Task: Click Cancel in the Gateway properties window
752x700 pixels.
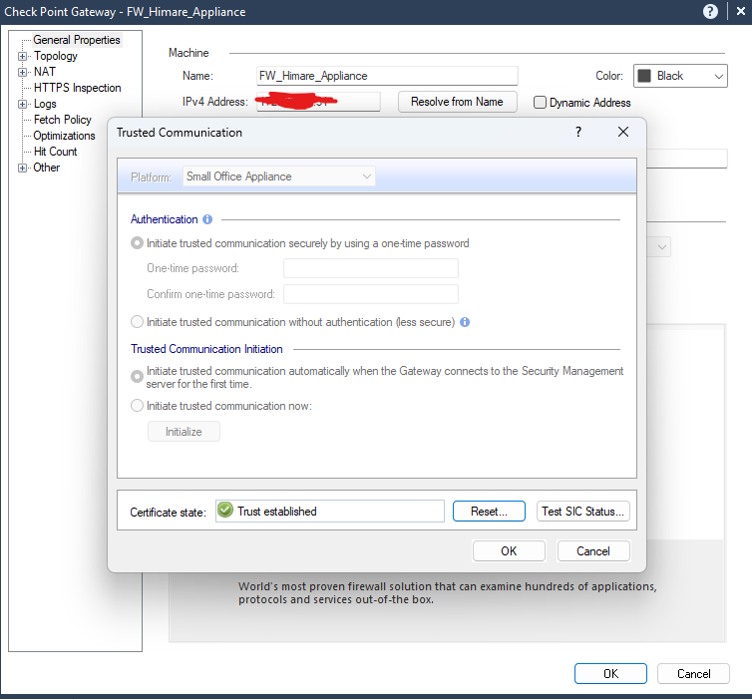Action: tap(693, 674)
